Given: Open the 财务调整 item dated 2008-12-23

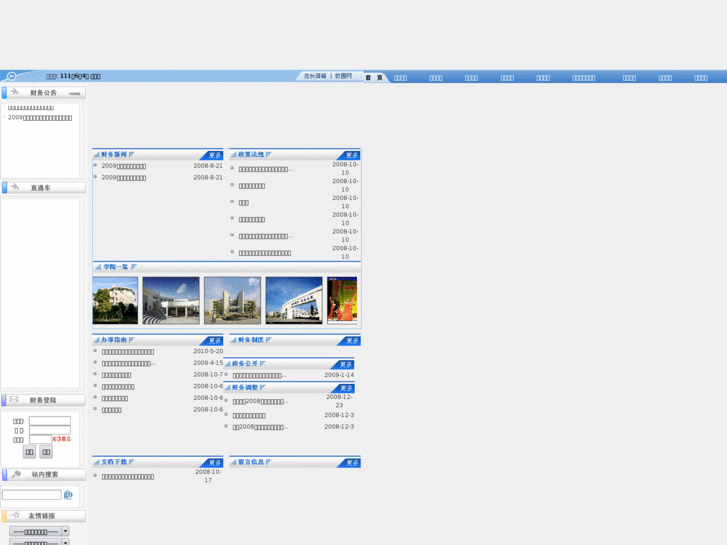Looking at the screenshot, I should click(x=261, y=402).
